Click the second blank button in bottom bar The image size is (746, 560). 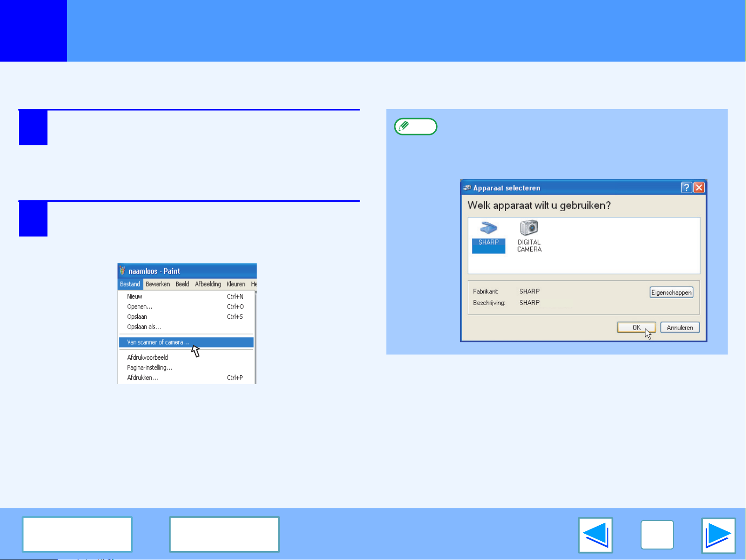[225, 535]
